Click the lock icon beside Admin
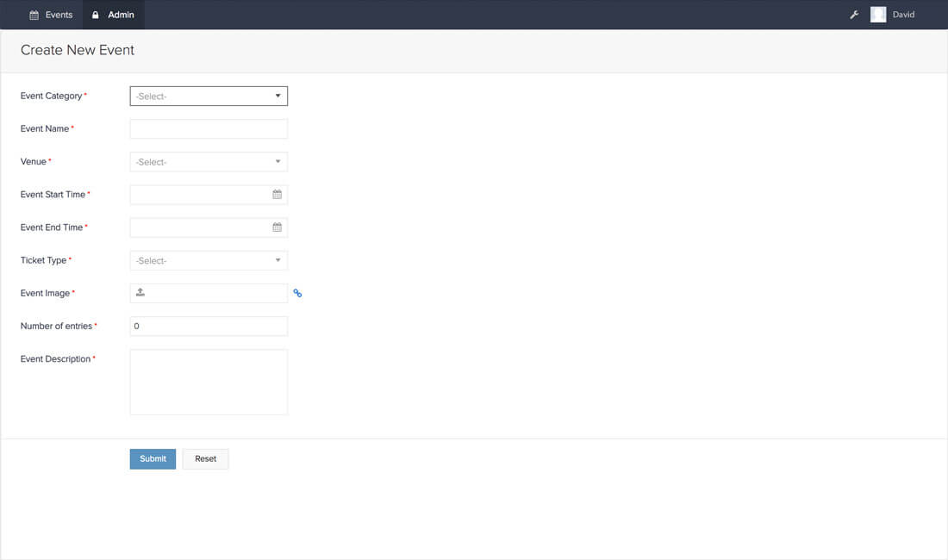948x560 pixels. pos(97,14)
